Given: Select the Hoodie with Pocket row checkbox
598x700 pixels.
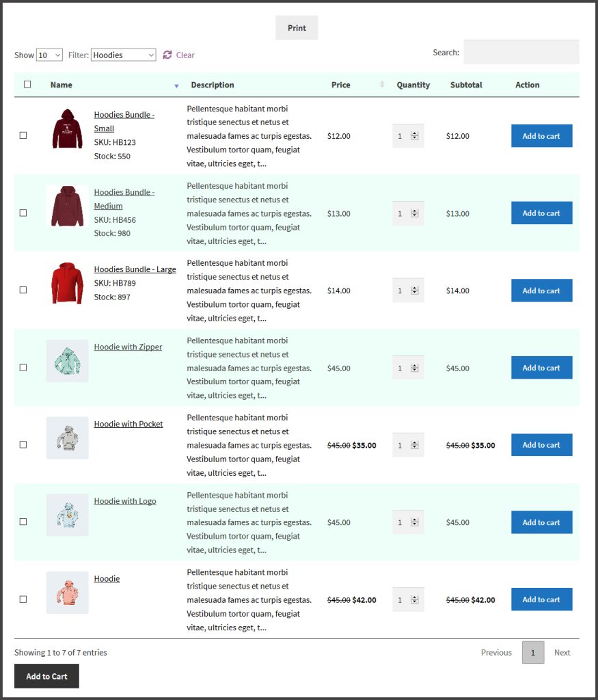Looking at the screenshot, I should point(23,444).
